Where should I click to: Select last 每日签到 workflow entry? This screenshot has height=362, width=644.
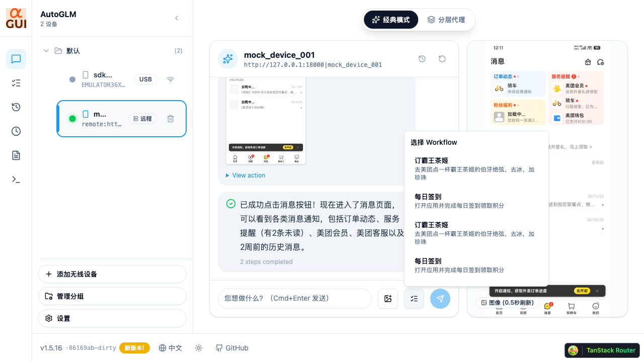coord(476,265)
